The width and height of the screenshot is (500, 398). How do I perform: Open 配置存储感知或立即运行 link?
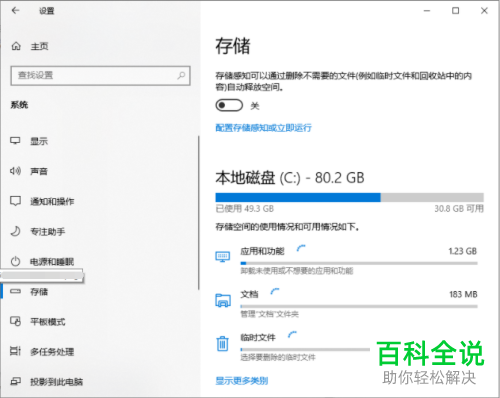click(x=263, y=128)
